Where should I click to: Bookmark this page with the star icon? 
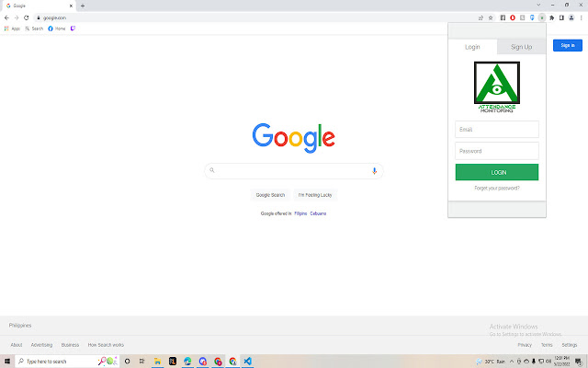491,17
